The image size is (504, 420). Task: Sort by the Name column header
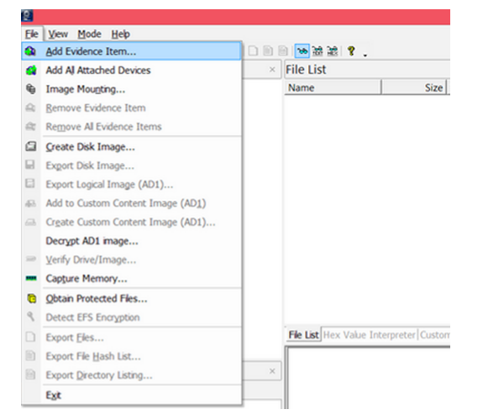point(333,87)
